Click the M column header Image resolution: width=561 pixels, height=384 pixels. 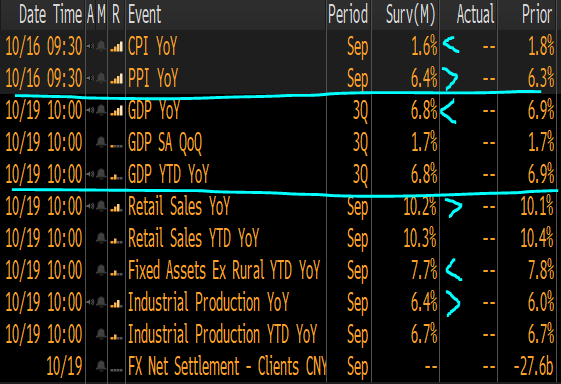coord(102,15)
